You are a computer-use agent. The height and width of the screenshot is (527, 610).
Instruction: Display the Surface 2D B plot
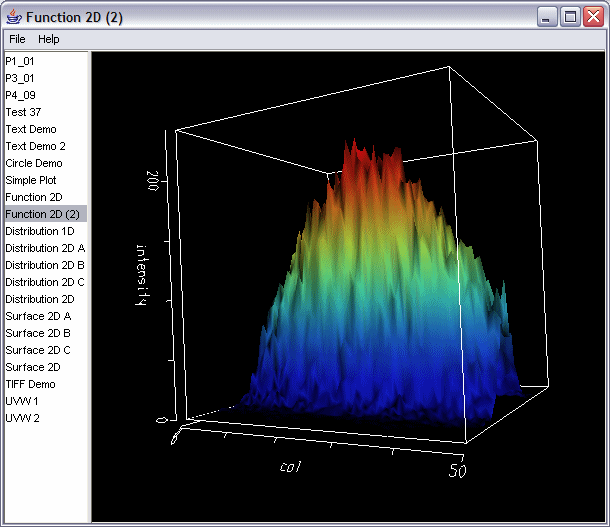tap(38, 333)
